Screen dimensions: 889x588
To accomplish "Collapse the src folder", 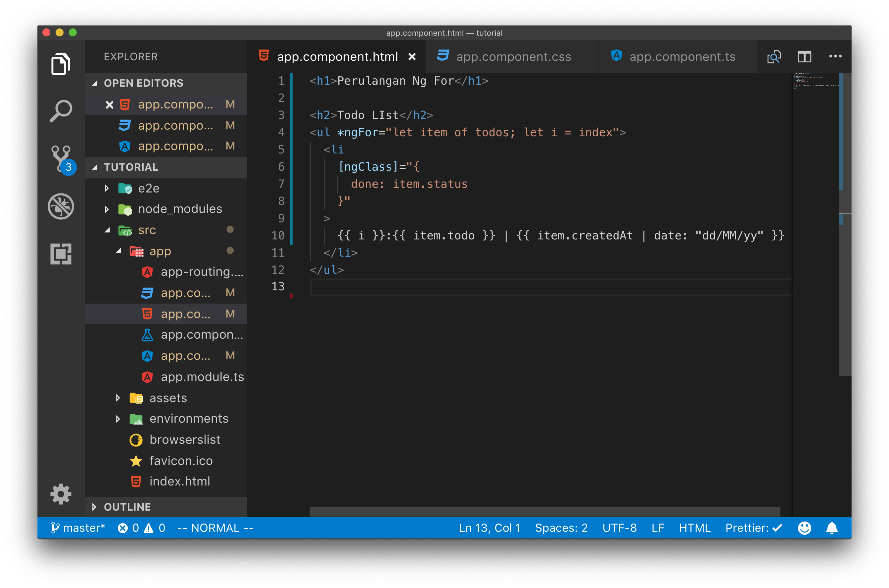I will point(166,230).
